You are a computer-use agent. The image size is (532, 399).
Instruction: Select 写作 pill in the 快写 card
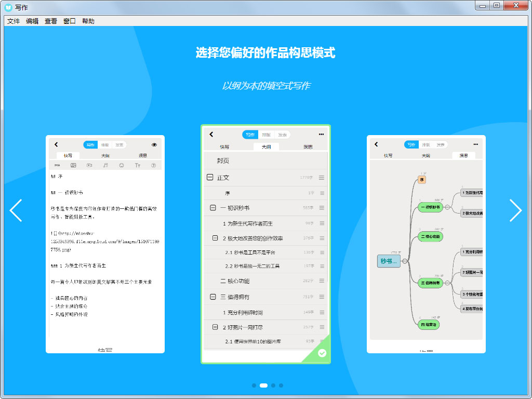90,145
